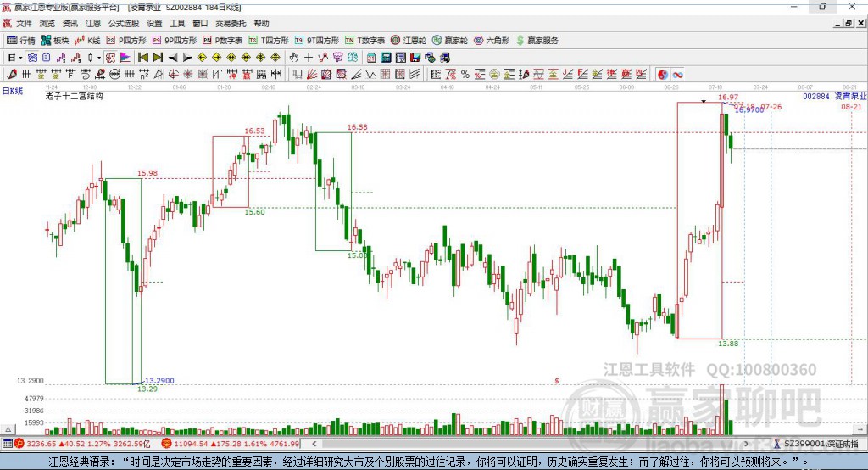Open the T数字表 tool
Screen dimensions: 868x470
(x=364, y=41)
